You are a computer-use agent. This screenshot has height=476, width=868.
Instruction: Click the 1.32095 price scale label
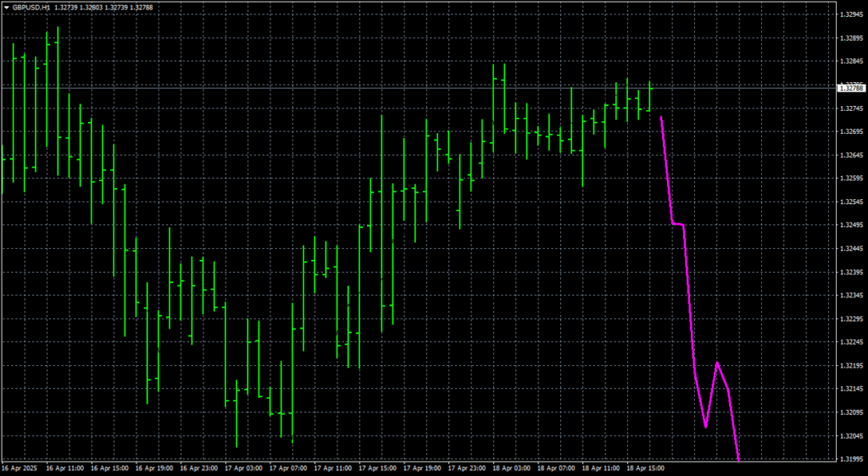[x=849, y=412]
